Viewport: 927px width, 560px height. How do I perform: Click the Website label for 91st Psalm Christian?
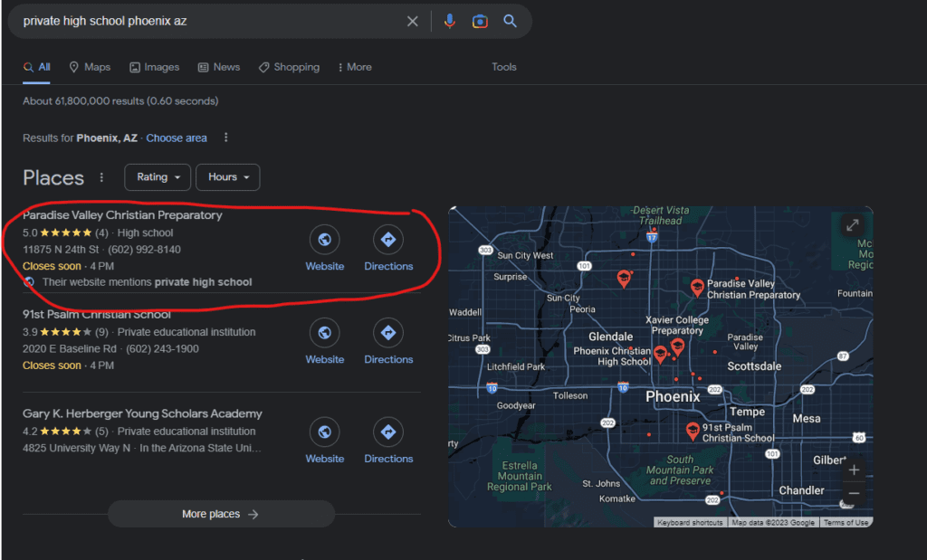point(325,360)
